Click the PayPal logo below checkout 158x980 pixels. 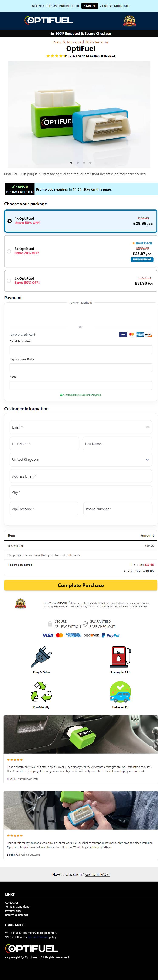coord(111,635)
